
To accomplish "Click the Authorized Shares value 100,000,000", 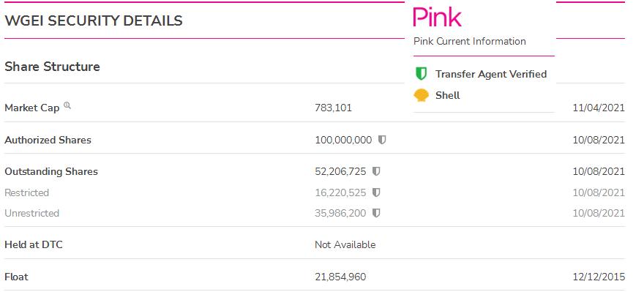I will 343,140.
